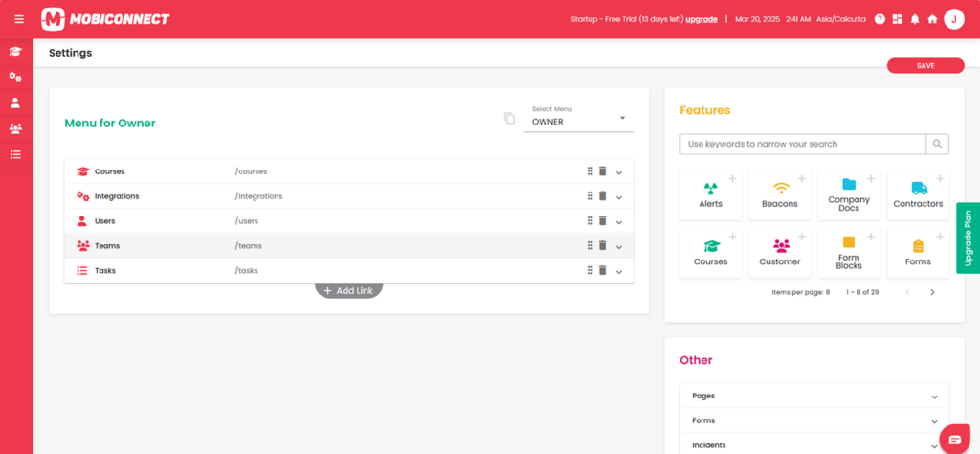Click the help question mark icon
The height and width of the screenshot is (454, 980).
tap(880, 19)
